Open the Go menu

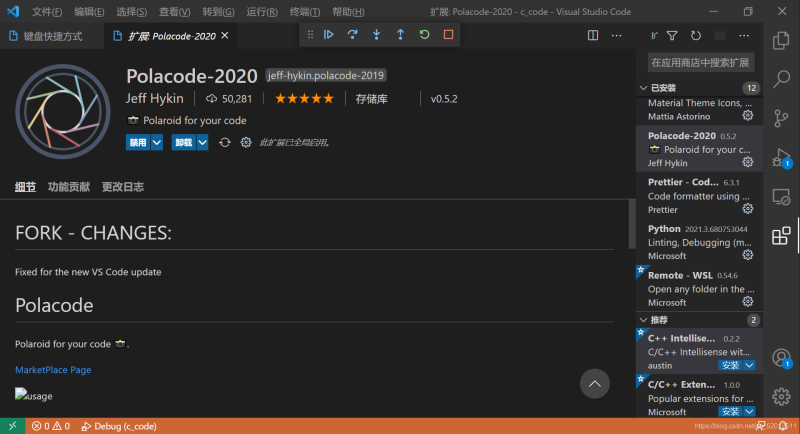coord(218,12)
